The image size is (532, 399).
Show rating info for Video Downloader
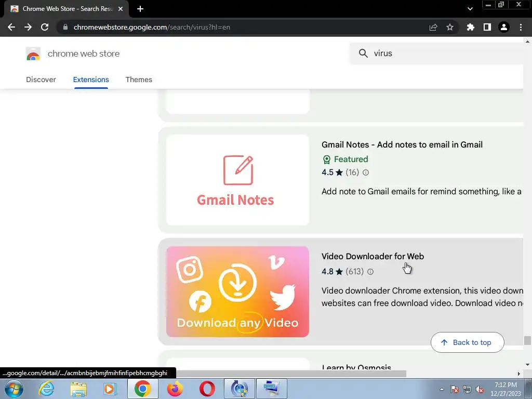(370, 272)
